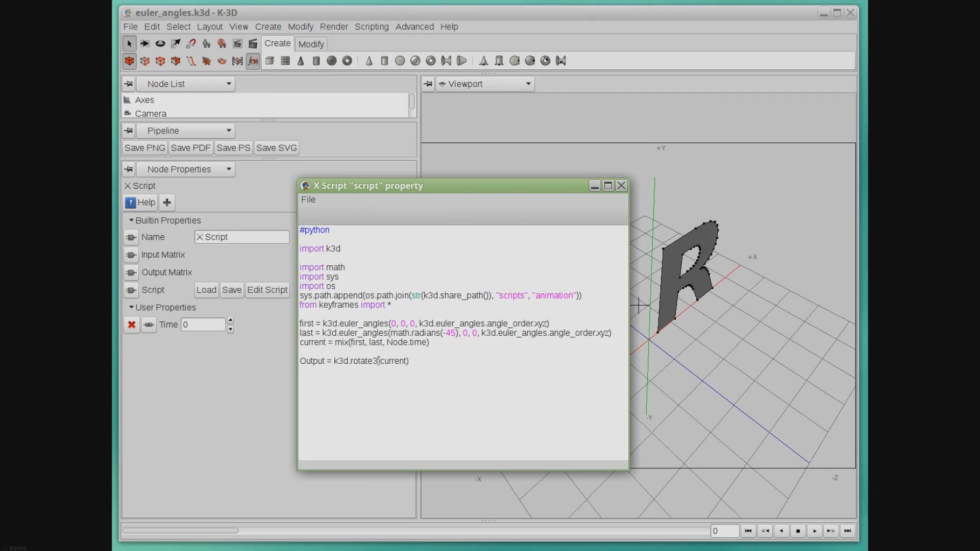Choose the patch selection mode
The width and height of the screenshot is (980, 551).
tap(206, 61)
